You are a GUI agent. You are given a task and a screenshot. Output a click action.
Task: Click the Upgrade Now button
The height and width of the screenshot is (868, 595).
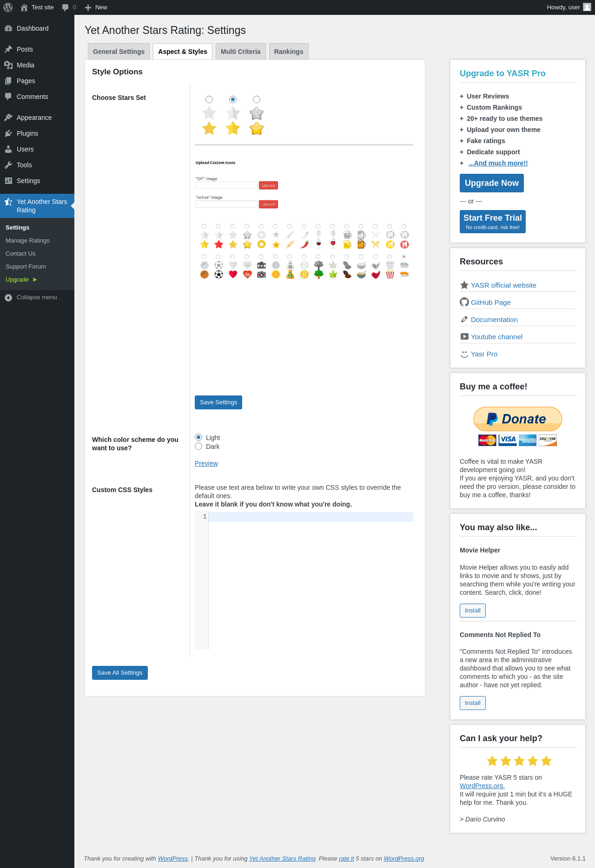pyautogui.click(x=492, y=183)
